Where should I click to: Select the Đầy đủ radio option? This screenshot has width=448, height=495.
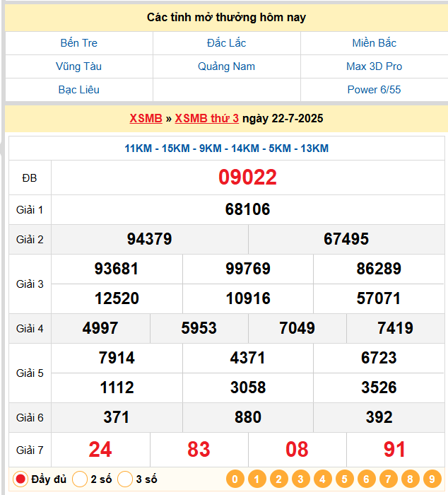20,479
